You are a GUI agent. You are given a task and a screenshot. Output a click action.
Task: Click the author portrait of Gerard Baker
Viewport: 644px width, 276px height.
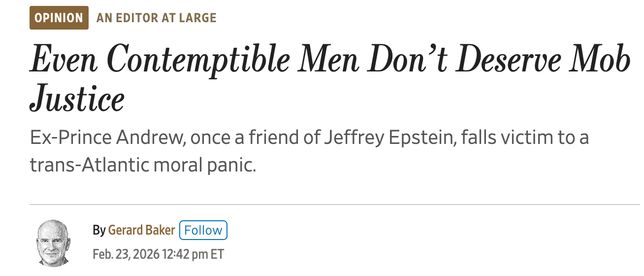(52, 242)
